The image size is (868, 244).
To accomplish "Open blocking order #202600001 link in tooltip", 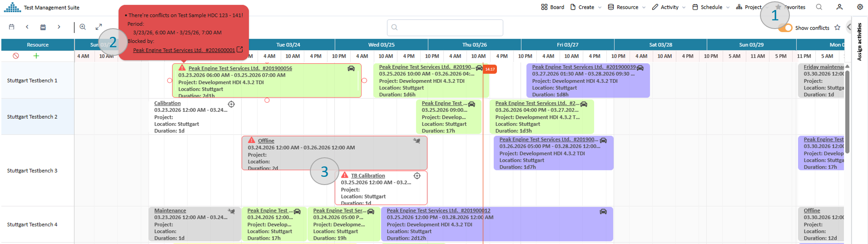I will (184, 50).
